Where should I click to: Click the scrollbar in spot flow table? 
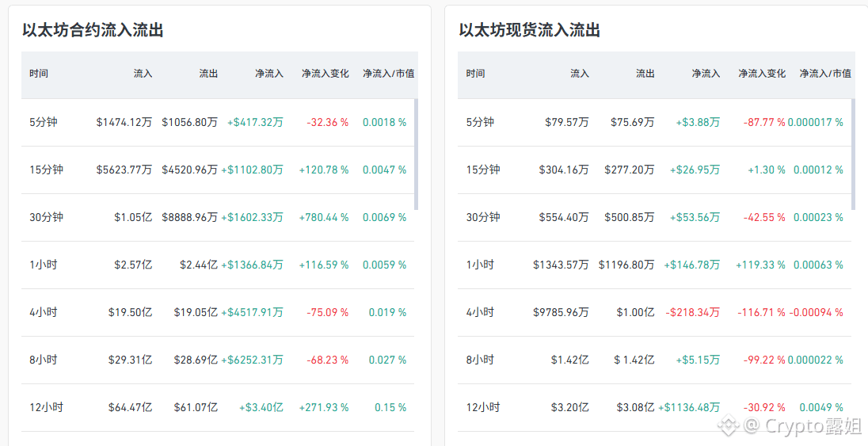pos(853,154)
